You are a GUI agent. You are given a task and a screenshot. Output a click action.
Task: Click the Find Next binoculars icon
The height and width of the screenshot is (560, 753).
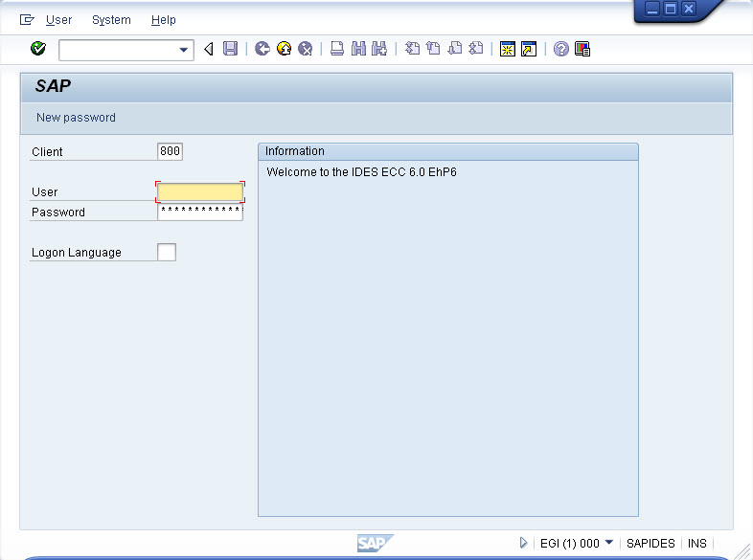click(x=379, y=49)
